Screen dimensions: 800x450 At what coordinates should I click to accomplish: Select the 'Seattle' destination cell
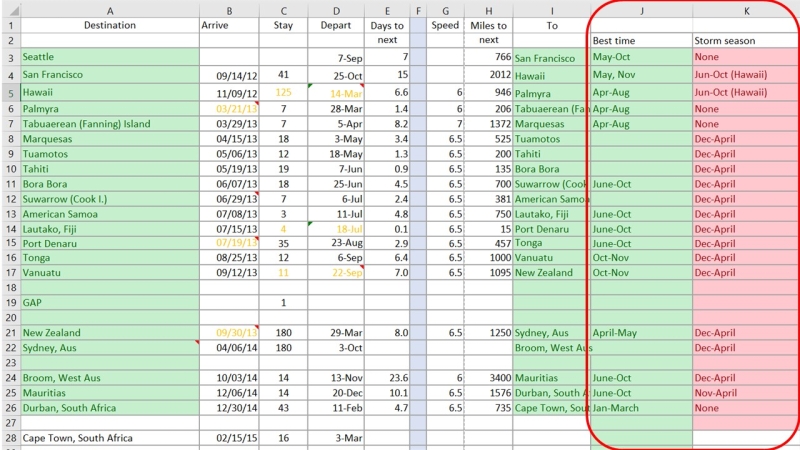[x=110, y=57]
